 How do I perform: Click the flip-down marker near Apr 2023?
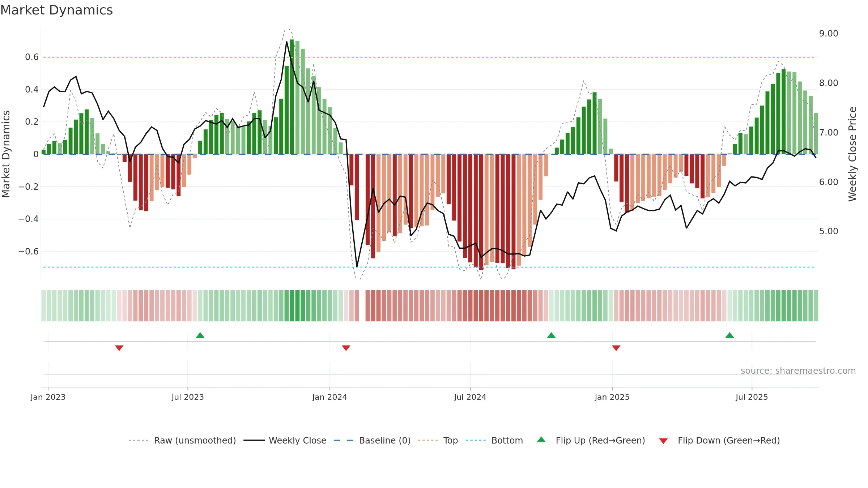119,348
